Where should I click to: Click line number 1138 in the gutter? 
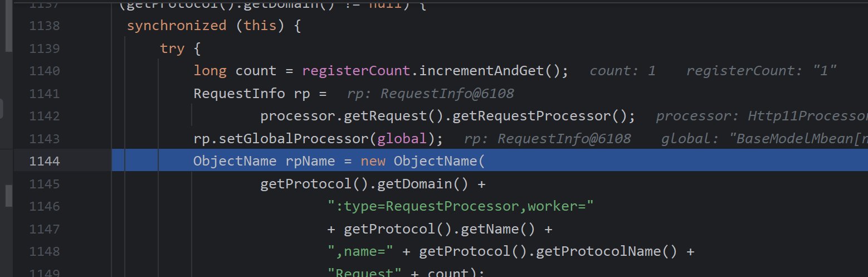click(x=44, y=26)
